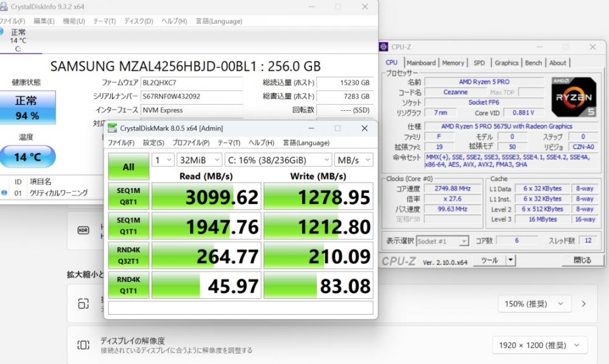
Task: Click the blue status dot for Critical Warning row
Action: click(x=4, y=192)
